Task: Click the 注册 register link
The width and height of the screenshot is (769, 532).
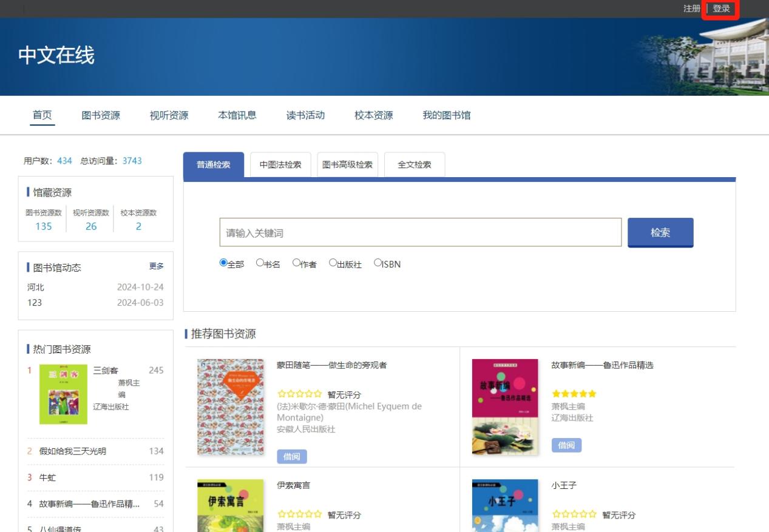Action: pos(691,8)
